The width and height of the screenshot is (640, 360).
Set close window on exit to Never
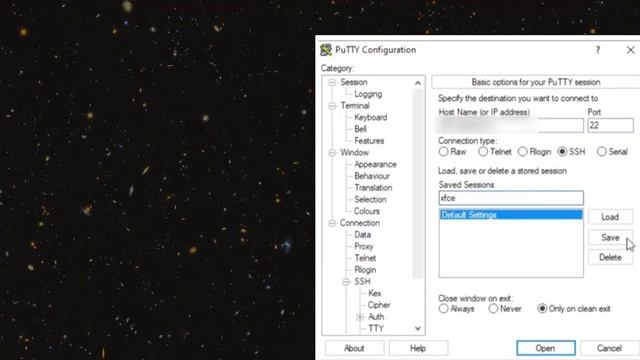493,309
